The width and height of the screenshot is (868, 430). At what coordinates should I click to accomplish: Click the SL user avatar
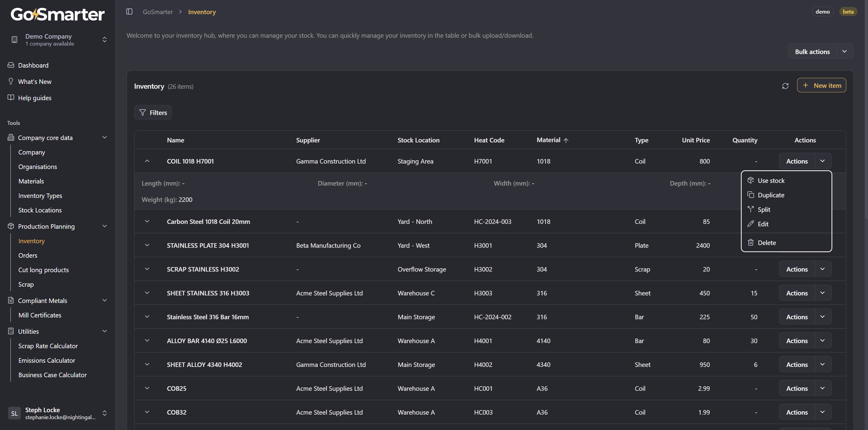point(14,413)
